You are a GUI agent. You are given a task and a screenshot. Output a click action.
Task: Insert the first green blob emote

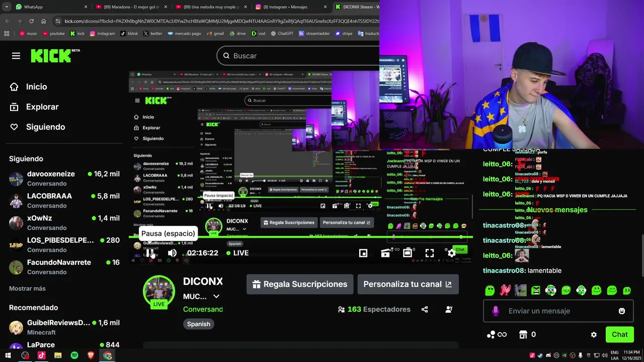[x=490, y=290]
